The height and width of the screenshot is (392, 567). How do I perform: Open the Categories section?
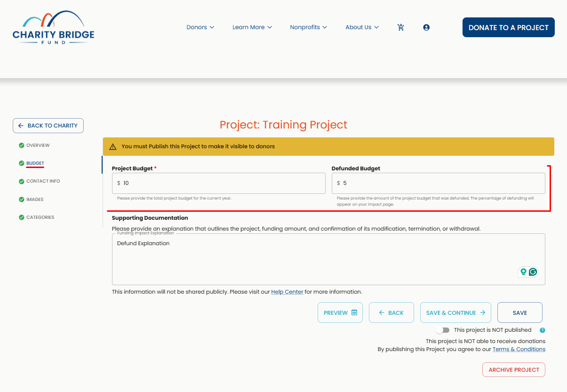tap(40, 217)
